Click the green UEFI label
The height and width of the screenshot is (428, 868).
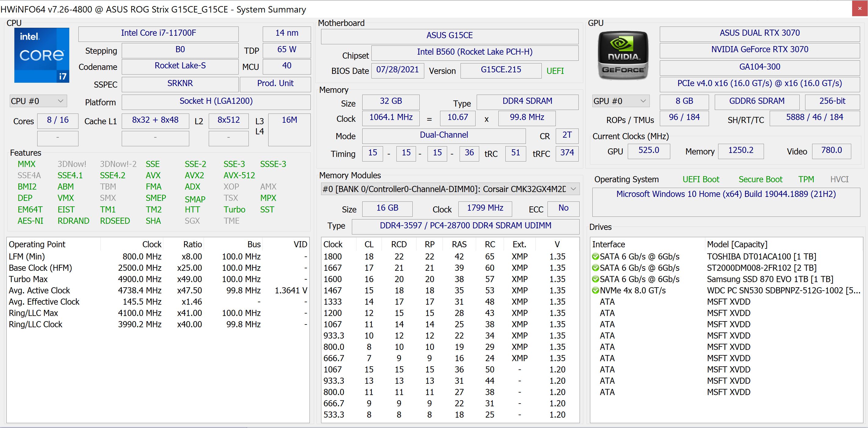555,71
